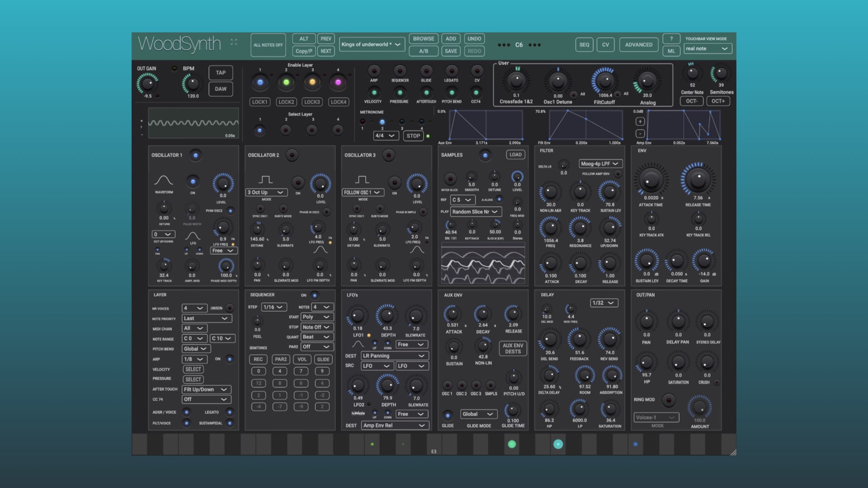Click Oscillator 3 square waveform icon
868x488 pixels.
362,179
